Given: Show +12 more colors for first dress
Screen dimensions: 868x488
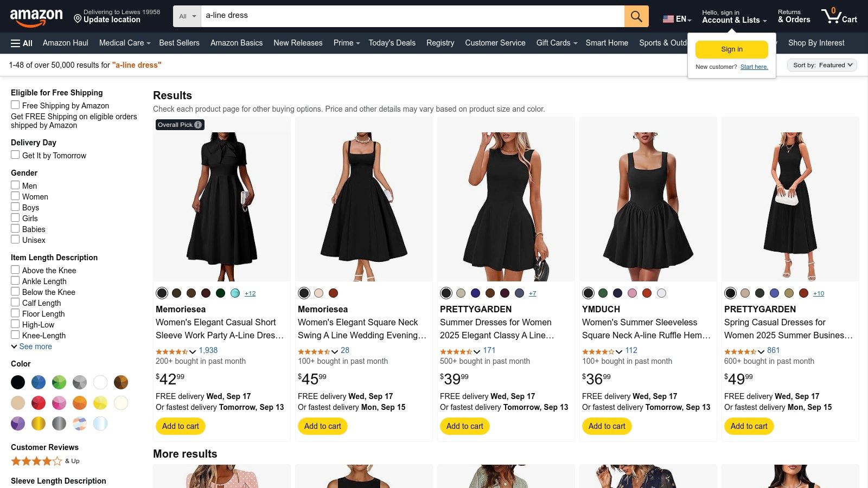Looking at the screenshot, I should (x=250, y=293).
